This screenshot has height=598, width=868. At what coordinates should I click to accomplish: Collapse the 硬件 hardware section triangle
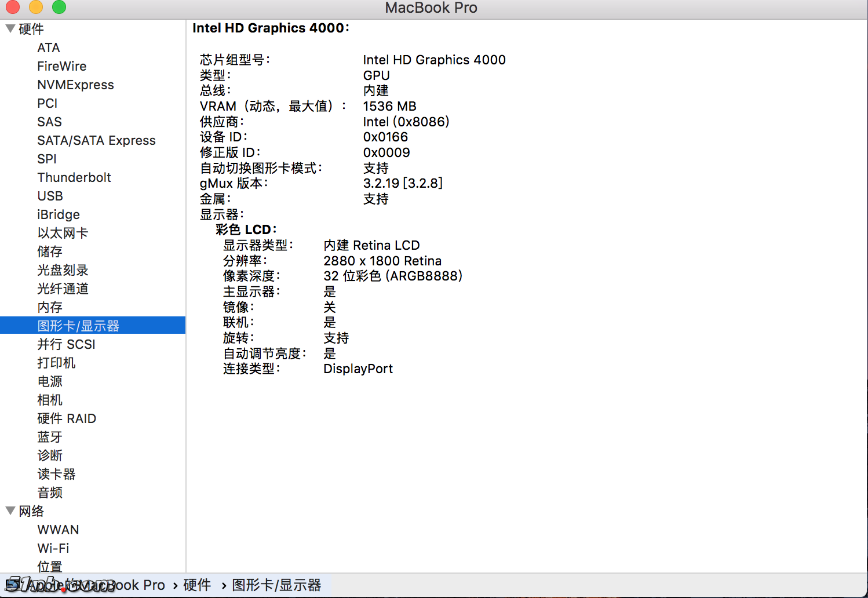10,28
